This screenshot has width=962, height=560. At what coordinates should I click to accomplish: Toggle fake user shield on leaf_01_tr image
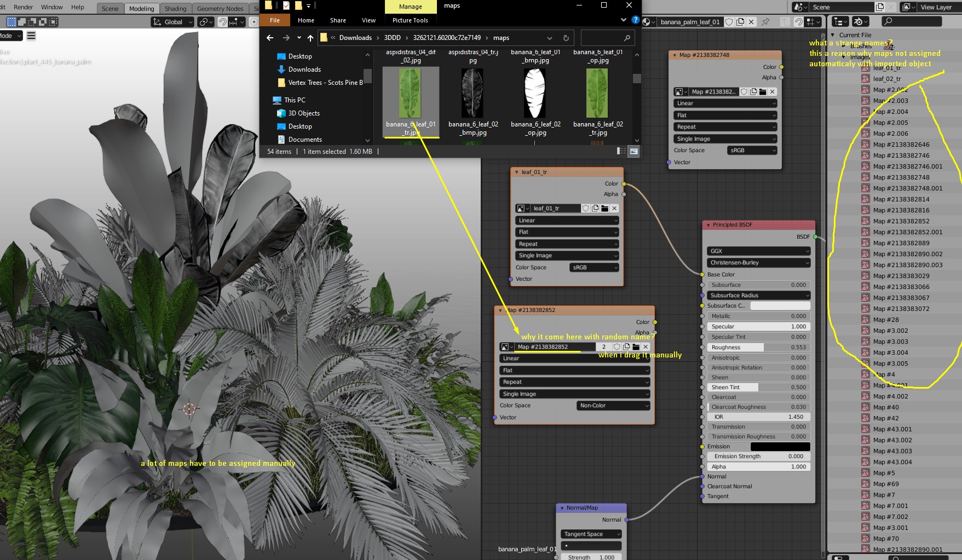pyautogui.click(x=586, y=209)
